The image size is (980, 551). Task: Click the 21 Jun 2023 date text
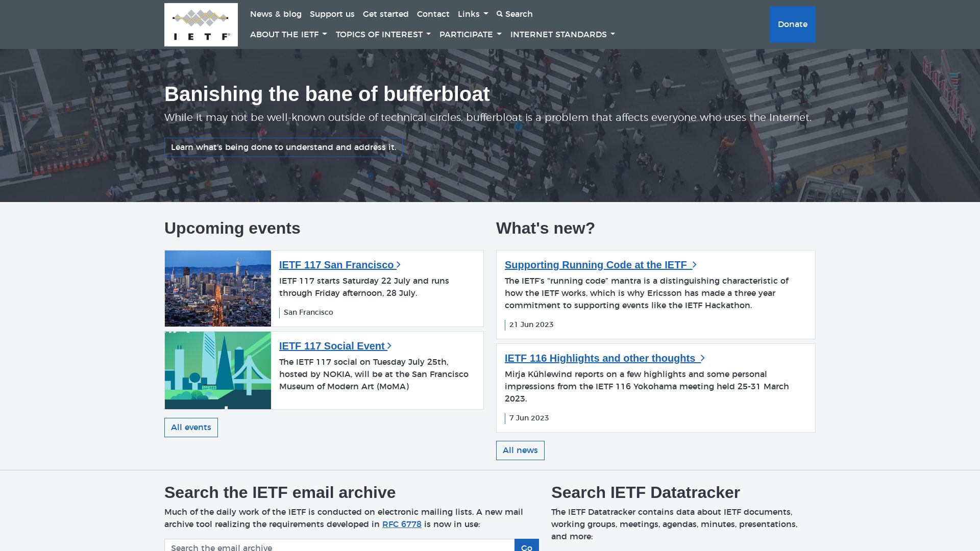531,324
